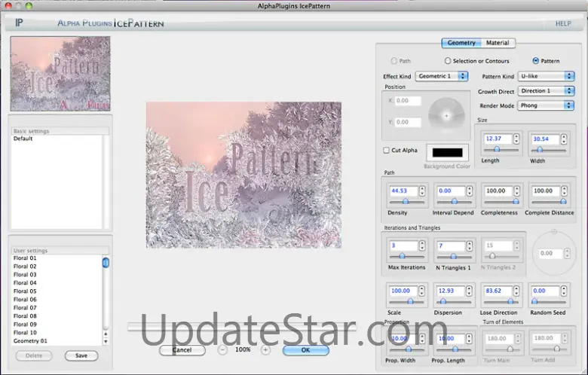Click the Save button

[81, 355]
